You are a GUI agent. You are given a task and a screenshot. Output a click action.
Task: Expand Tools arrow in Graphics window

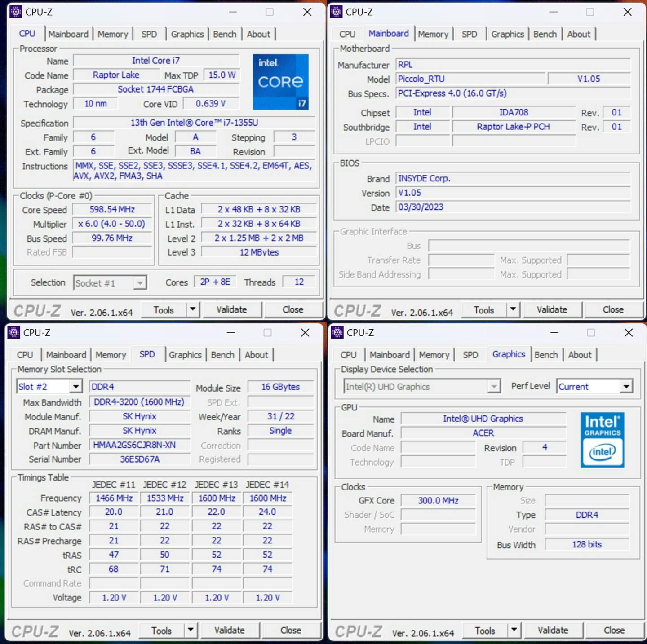coord(514,630)
